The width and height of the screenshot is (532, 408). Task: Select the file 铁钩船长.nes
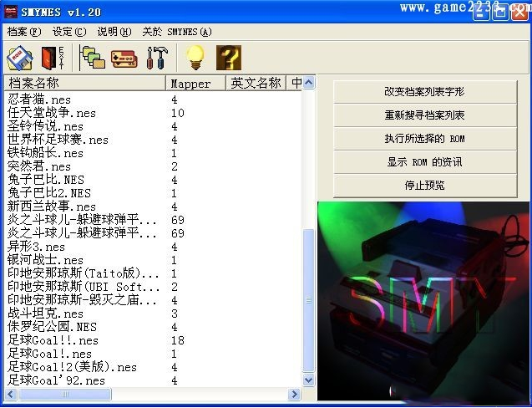[x=45, y=153]
